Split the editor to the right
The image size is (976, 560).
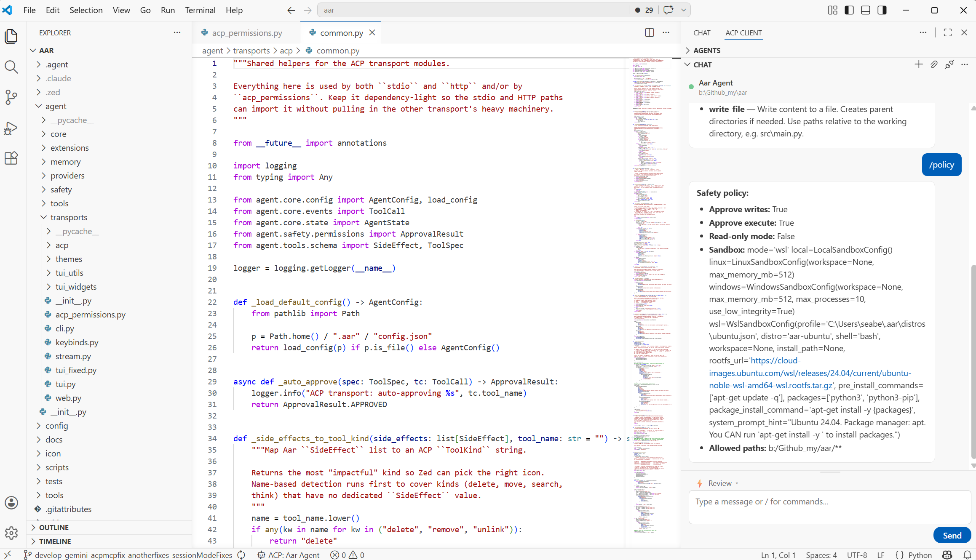[x=650, y=32]
